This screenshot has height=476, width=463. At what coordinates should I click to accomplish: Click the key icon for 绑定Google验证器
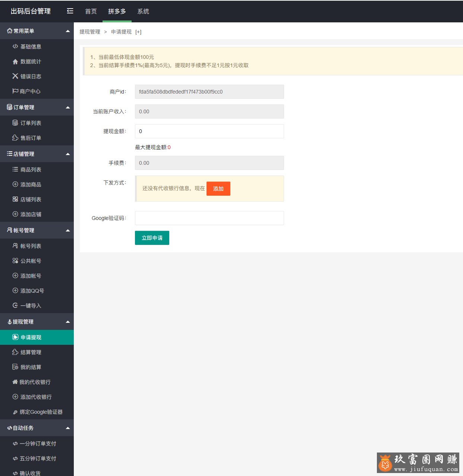15,412
